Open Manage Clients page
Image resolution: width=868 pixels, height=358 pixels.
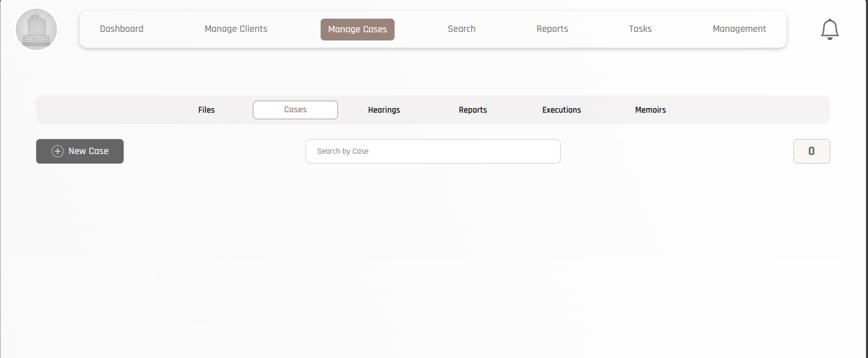[x=236, y=29]
